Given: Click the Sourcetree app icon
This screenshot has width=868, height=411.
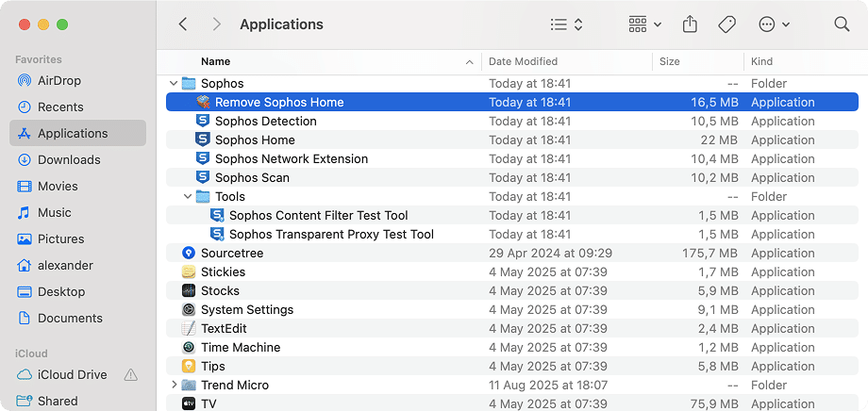Looking at the screenshot, I should 189,254.
